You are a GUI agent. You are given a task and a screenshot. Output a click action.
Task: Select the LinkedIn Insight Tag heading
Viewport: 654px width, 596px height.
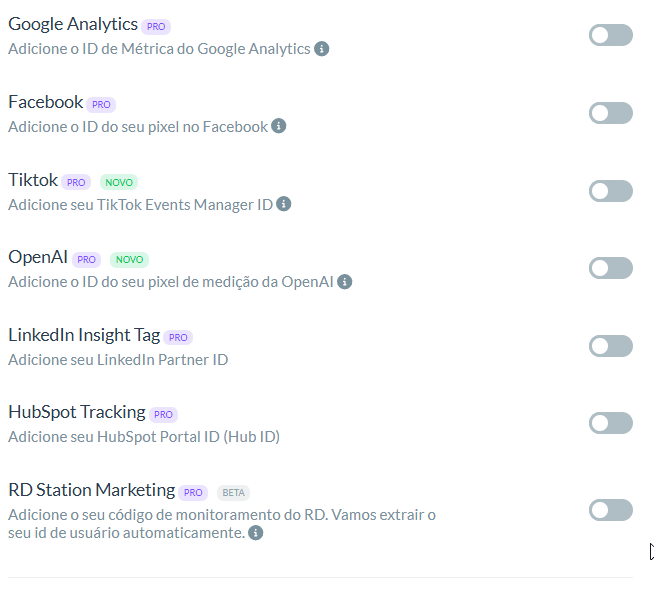pos(84,335)
